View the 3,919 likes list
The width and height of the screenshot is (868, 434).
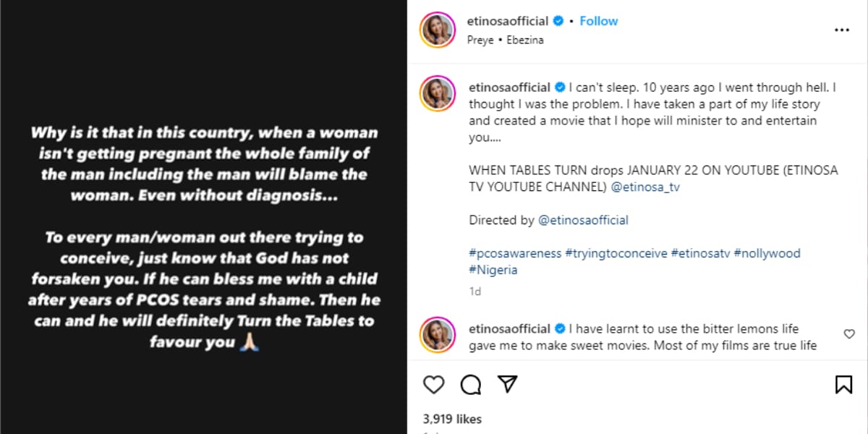point(452,419)
